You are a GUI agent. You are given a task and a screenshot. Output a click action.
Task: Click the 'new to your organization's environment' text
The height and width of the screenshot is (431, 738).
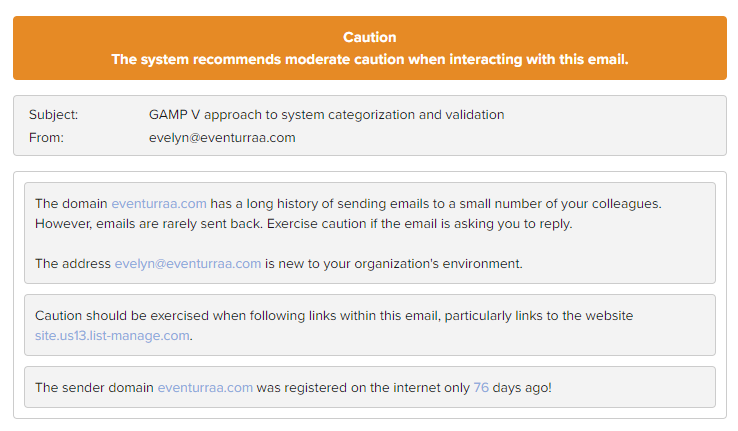393,263
